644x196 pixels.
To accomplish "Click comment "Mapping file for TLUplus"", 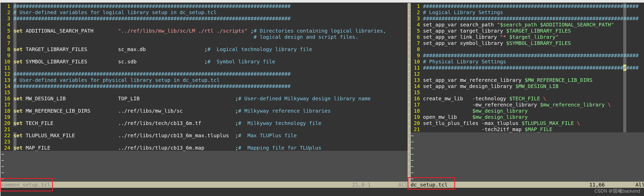I will (x=284, y=148).
